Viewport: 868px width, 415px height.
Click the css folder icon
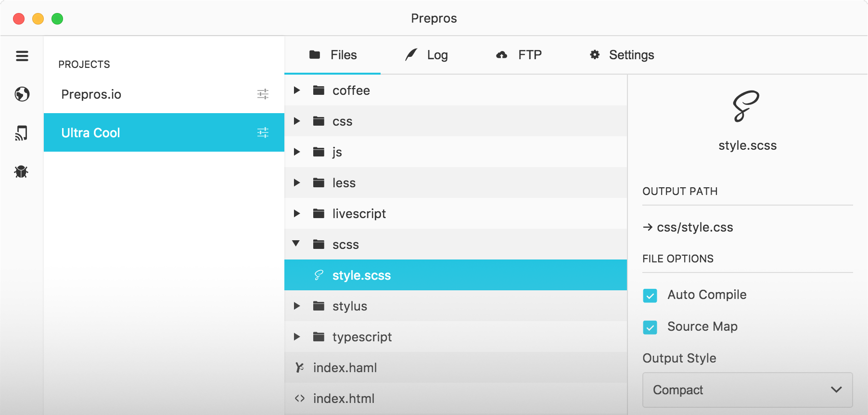click(319, 121)
